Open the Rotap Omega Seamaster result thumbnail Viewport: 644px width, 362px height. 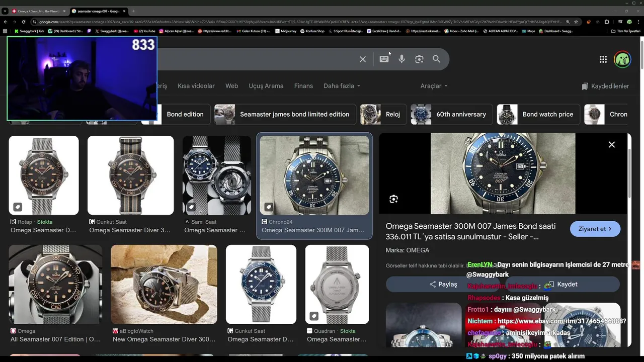click(44, 175)
